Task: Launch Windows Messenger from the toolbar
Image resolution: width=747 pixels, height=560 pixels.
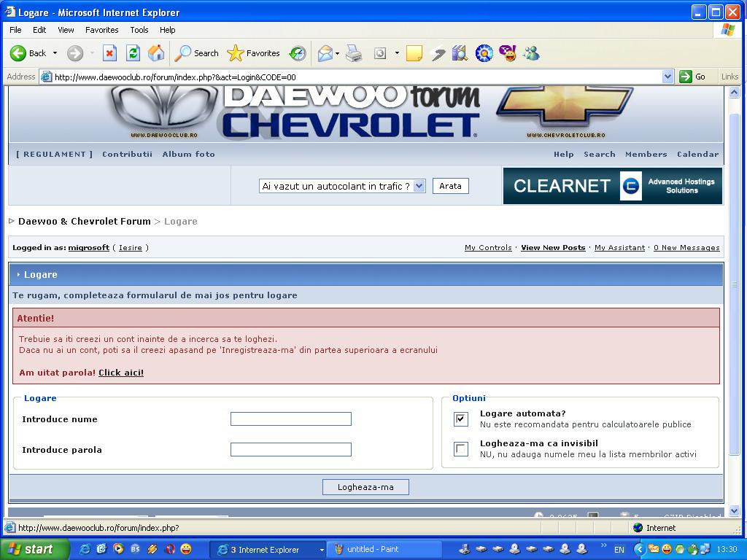Action: pyautogui.click(x=531, y=53)
